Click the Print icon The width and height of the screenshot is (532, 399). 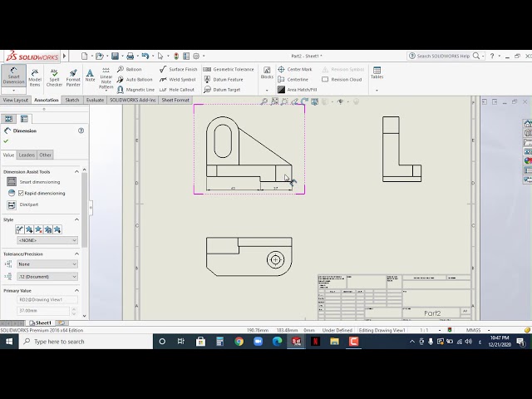pyautogui.click(x=130, y=56)
